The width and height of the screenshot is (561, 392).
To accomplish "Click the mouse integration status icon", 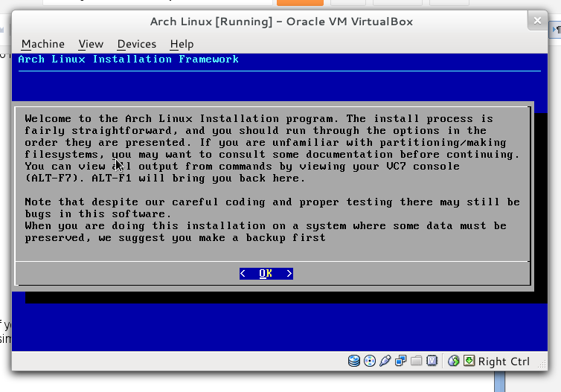I will coord(453,361).
